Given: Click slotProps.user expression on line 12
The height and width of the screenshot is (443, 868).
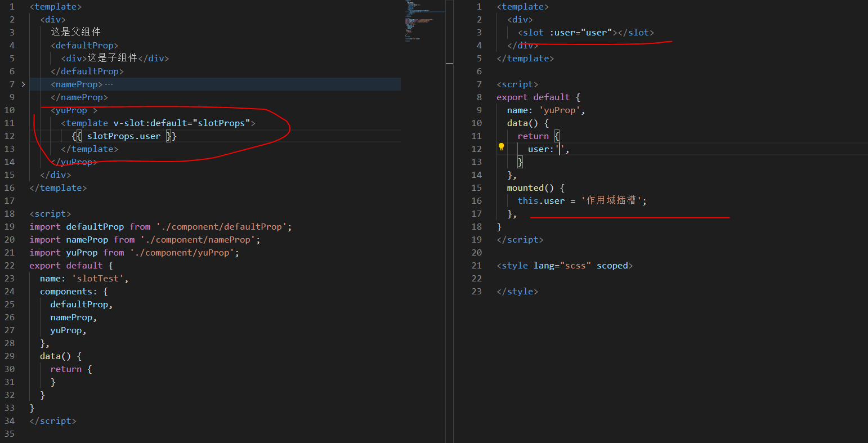Looking at the screenshot, I should 124,136.
